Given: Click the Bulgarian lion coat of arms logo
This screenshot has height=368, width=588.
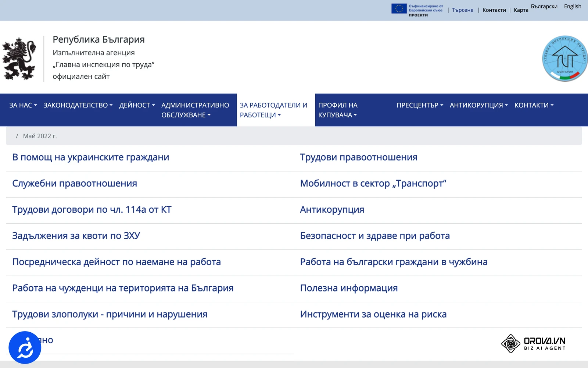Looking at the screenshot, I should point(19,59).
